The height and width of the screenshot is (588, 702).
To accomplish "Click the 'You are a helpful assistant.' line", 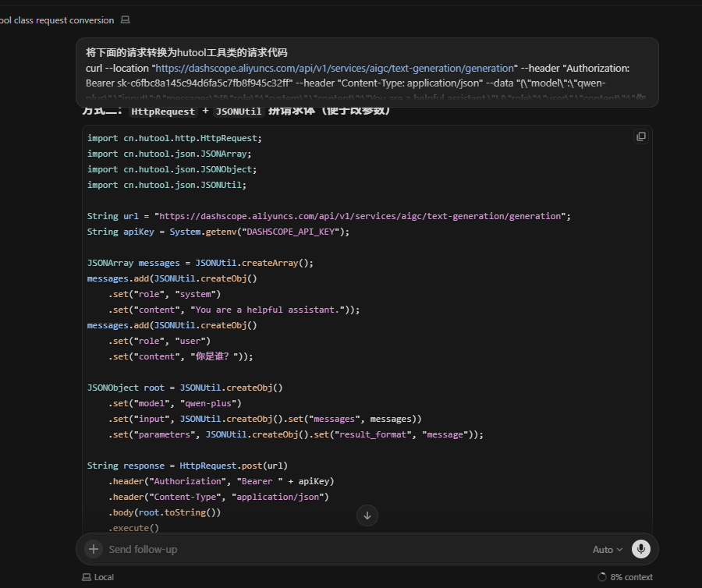I will coord(234,310).
